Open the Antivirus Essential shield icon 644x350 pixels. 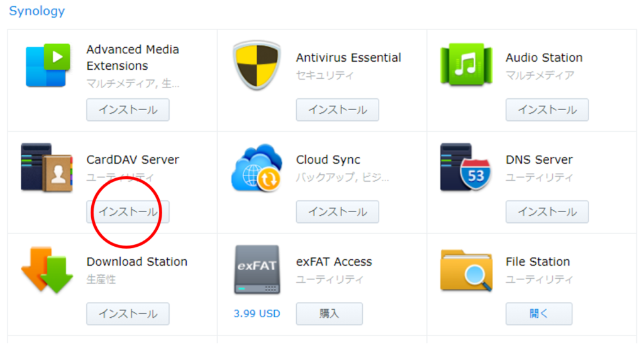257,65
